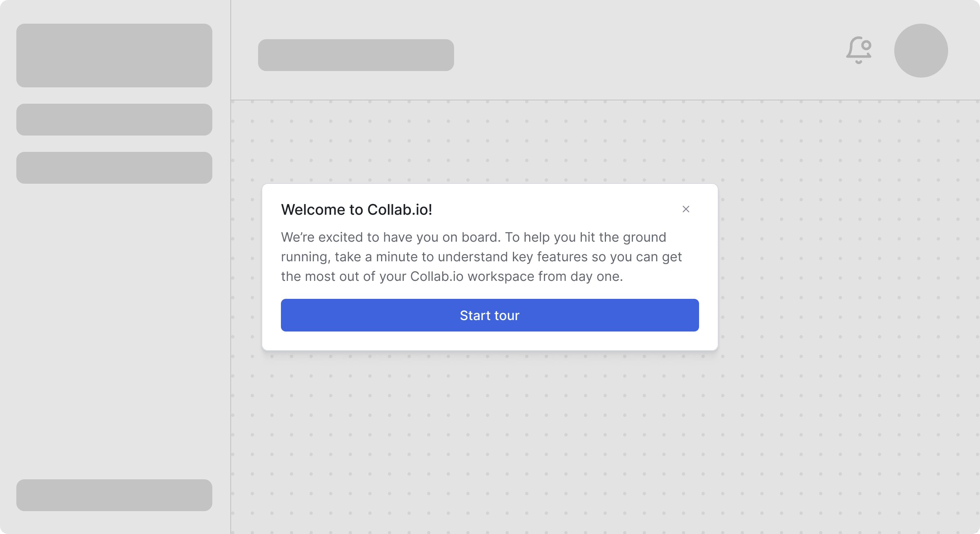Start the Collab.io onboarding tour
The height and width of the screenshot is (534, 980).
coord(489,315)
